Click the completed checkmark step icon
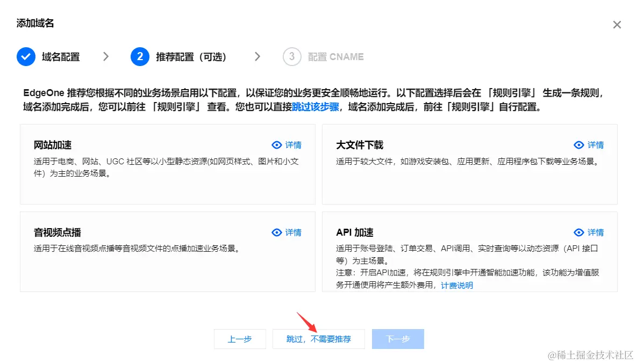Viewport: 637px width, 364px height. pyautogui.click(x=26, y=56)
